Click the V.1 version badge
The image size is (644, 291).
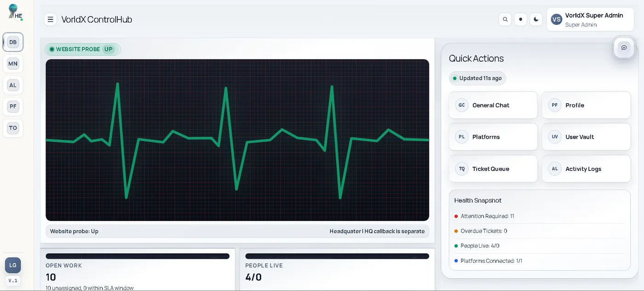(13, 280)
